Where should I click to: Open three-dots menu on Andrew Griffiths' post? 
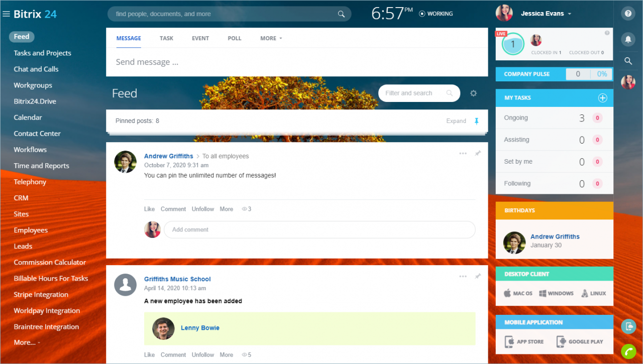[463, 153]
